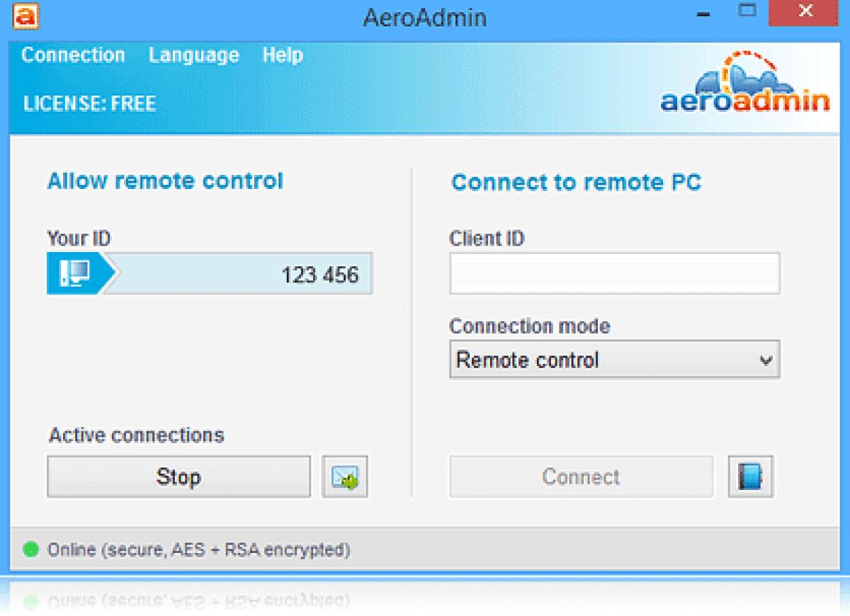Screen dimensions: 850x616
Task: Open the Language menu
Action: 193,55
